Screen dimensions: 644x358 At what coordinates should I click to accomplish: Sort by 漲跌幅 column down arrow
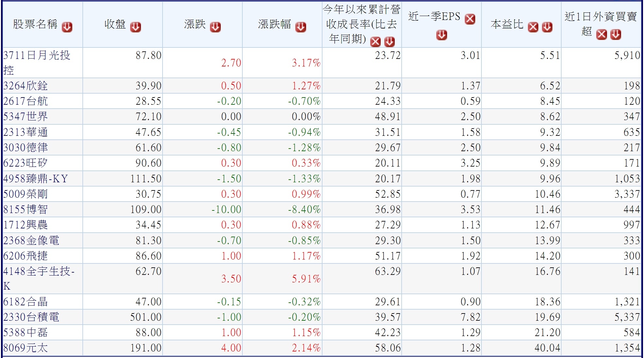(x=301, y=27)
